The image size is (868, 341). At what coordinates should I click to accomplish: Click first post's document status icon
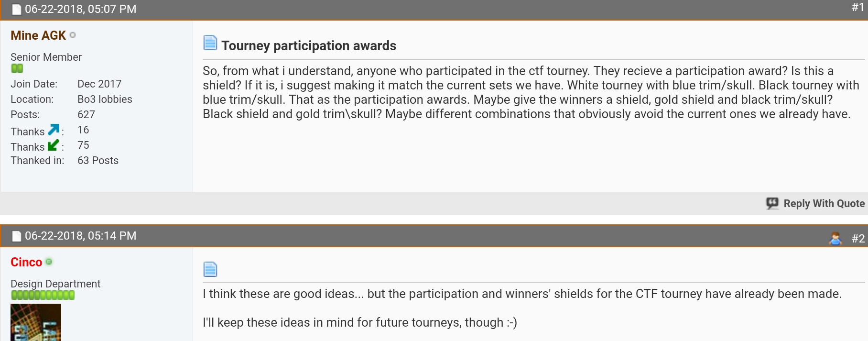pos(17,9)
